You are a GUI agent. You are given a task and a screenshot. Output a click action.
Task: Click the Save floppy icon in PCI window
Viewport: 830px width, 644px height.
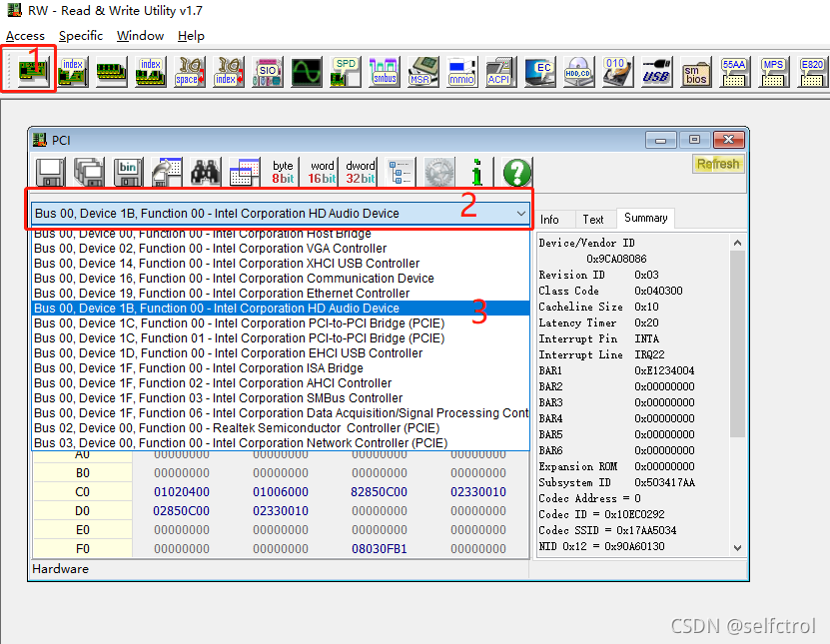tap(50, 172)
